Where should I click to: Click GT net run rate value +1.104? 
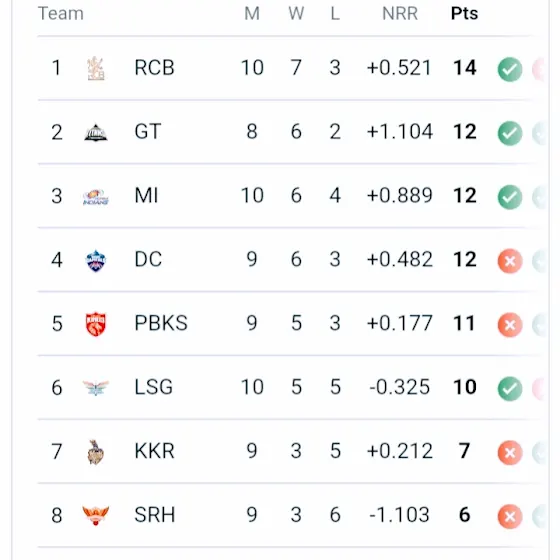(400, 131)
